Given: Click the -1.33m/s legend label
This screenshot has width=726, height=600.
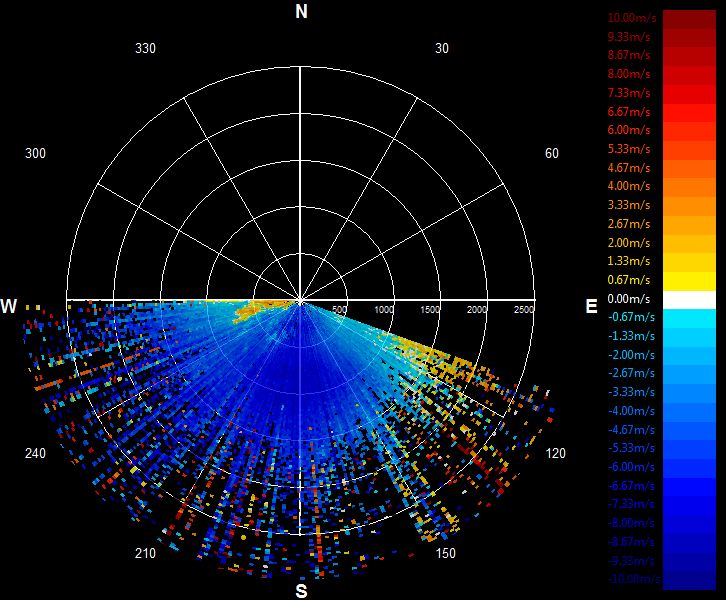Looking at the screenshot, I should point(631,336).
